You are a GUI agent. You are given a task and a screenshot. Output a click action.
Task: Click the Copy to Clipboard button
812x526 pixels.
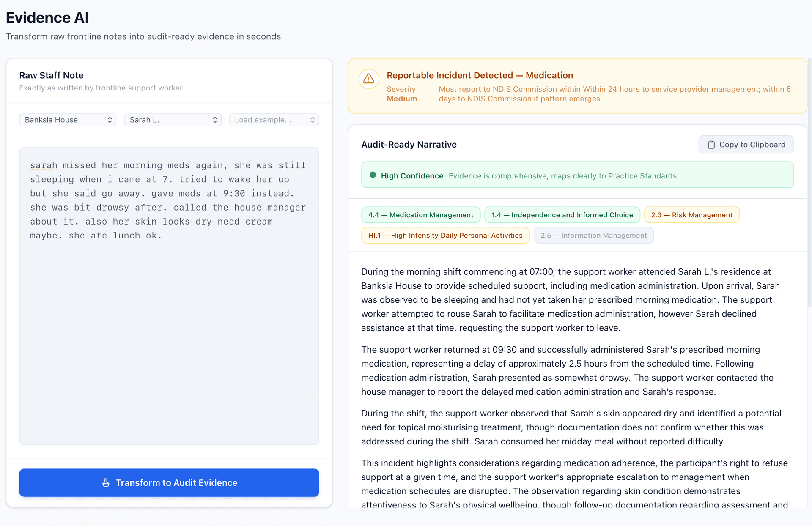pos(746,144)
